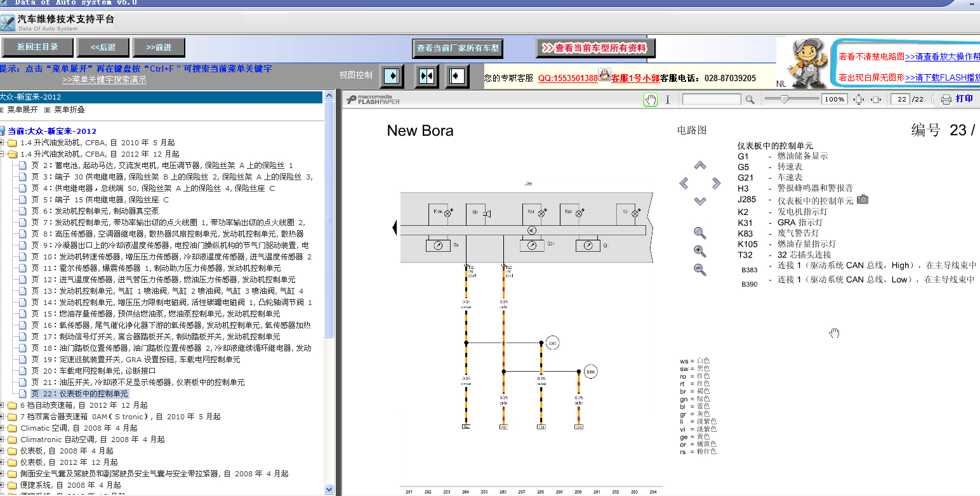Screen dimensions: 980x496
Task: Click the 菜单折叠 collapse-all link
Action: [x=69, y=109]
